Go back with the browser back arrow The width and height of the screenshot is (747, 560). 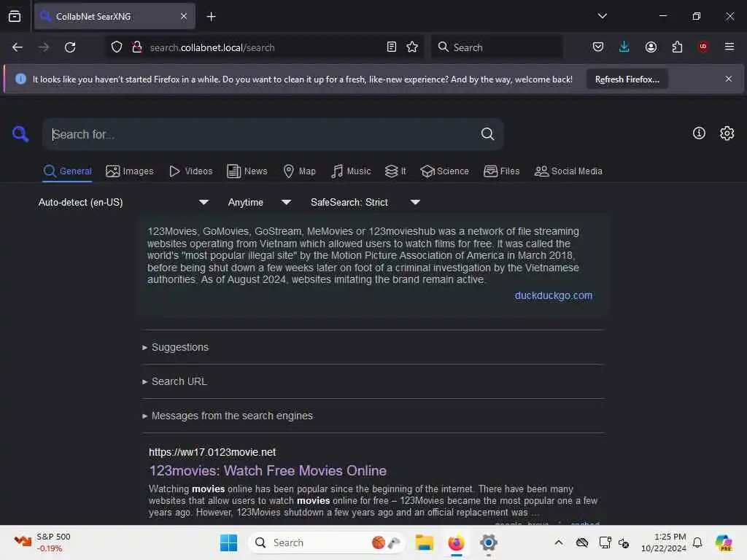coord(18,47)
